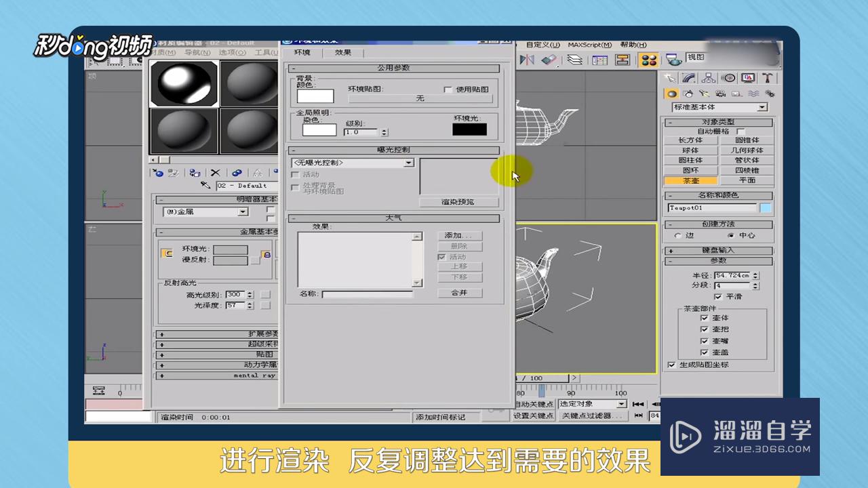The width and height of the screenshot is (868, 488).
Task: Click the 渲染预览 button
Action: [x=458, y=202]
